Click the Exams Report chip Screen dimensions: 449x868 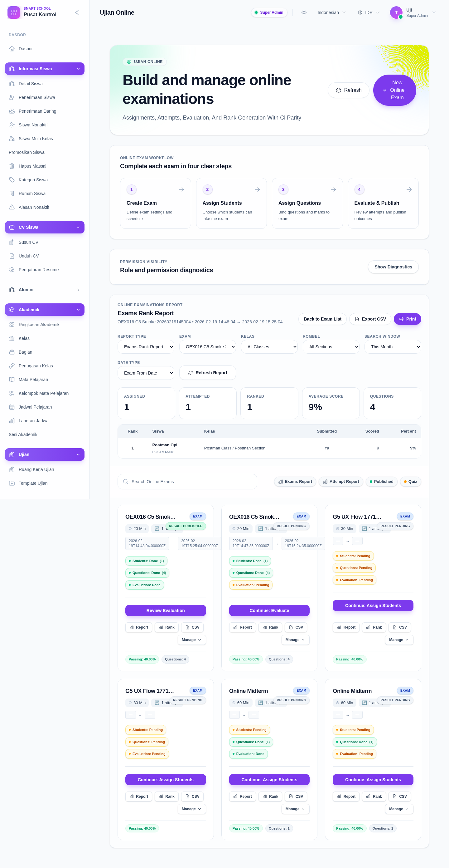click(295, 482)
